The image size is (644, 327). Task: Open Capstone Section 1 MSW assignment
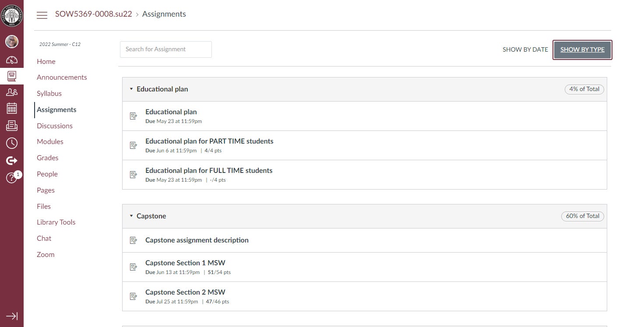pyautogui.click(x=185, y=263)
